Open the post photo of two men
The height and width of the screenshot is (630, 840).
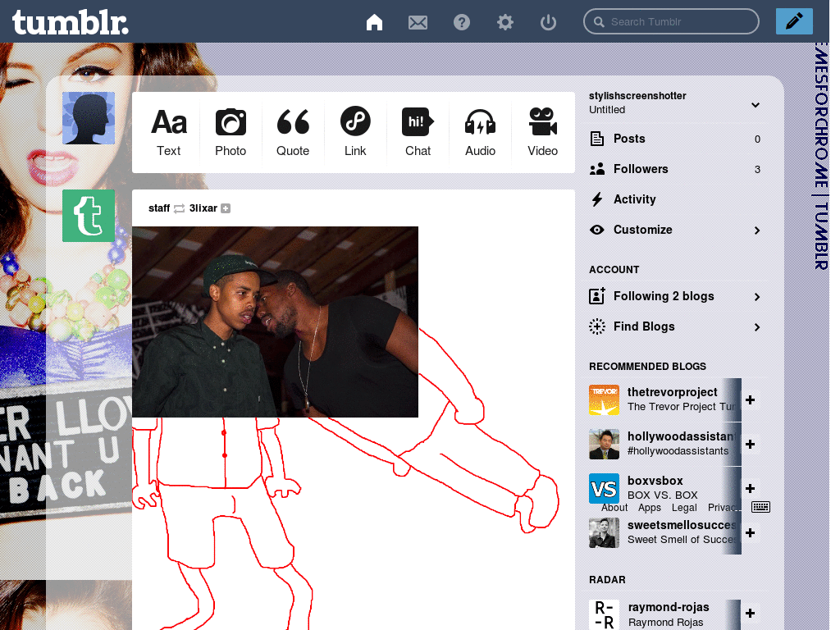point(275,322)
